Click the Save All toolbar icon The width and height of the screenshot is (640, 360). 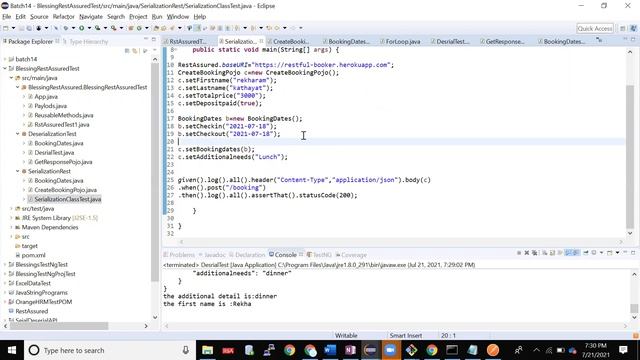tap(29, 28)
